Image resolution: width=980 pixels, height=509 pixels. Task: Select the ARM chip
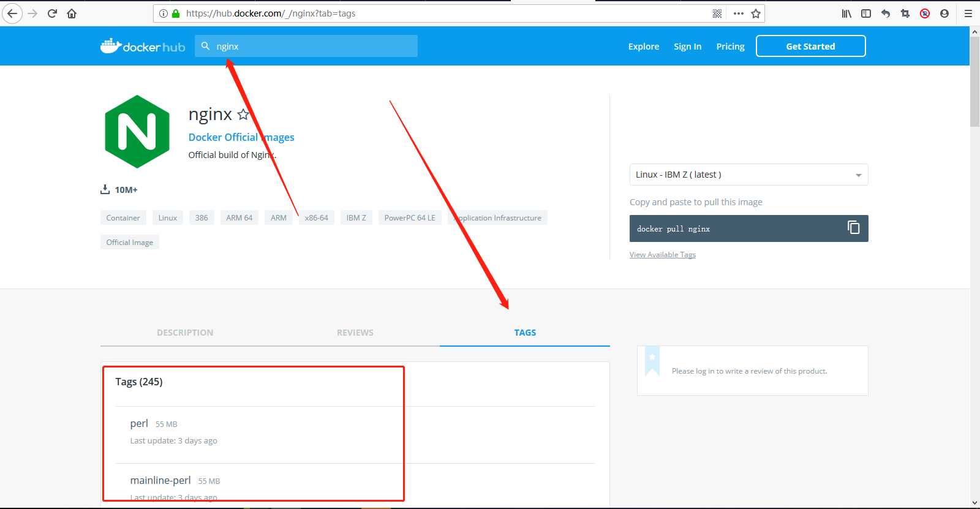[x=279, y=217]
